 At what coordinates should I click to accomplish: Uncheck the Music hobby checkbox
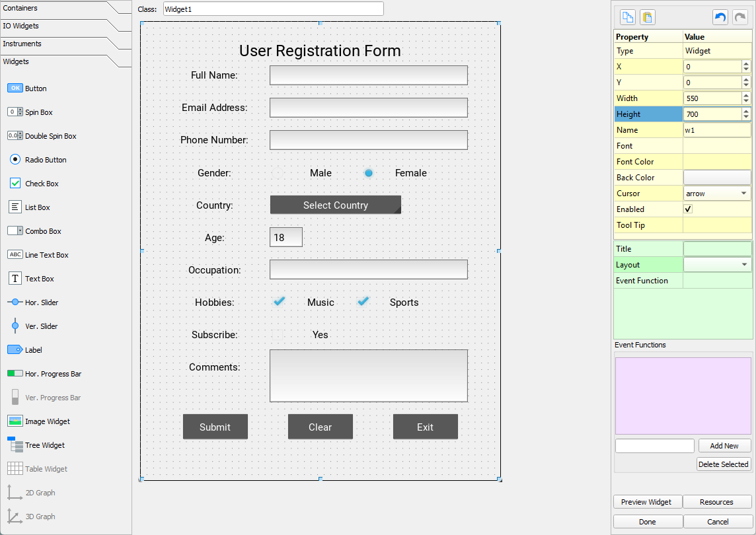280,302
